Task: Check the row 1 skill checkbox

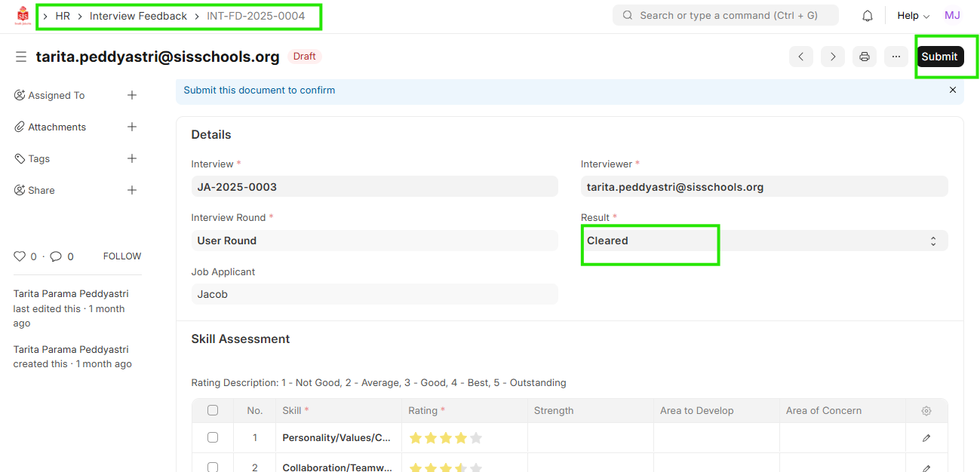Action: click(213, 438)
